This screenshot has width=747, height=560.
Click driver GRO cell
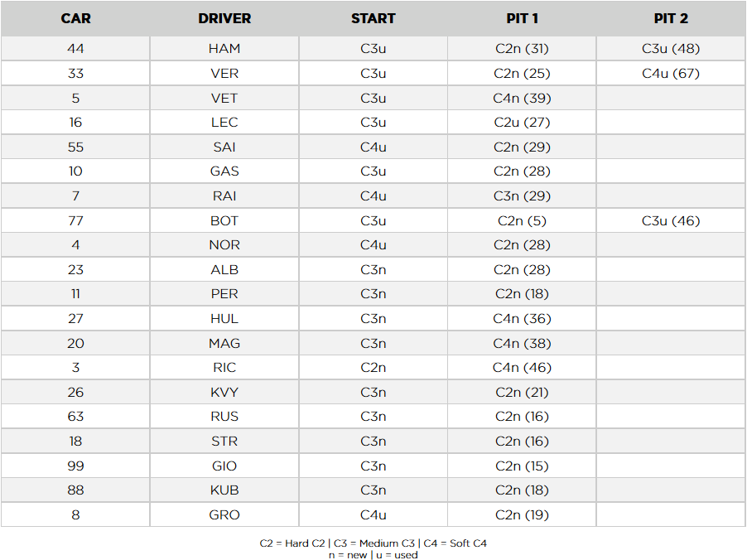point(224,515)
